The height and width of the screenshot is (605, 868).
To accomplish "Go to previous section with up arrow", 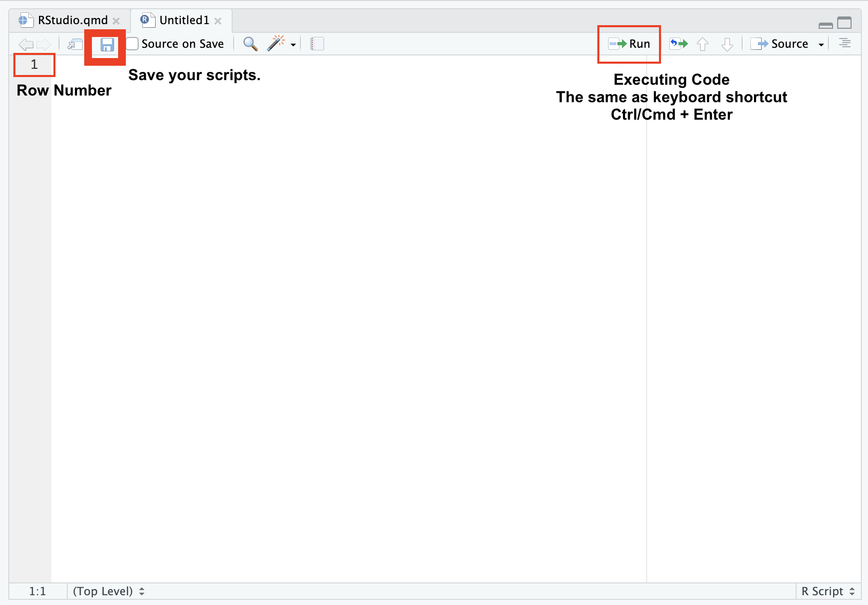I will pyautogui.click(x=703, y=44).
